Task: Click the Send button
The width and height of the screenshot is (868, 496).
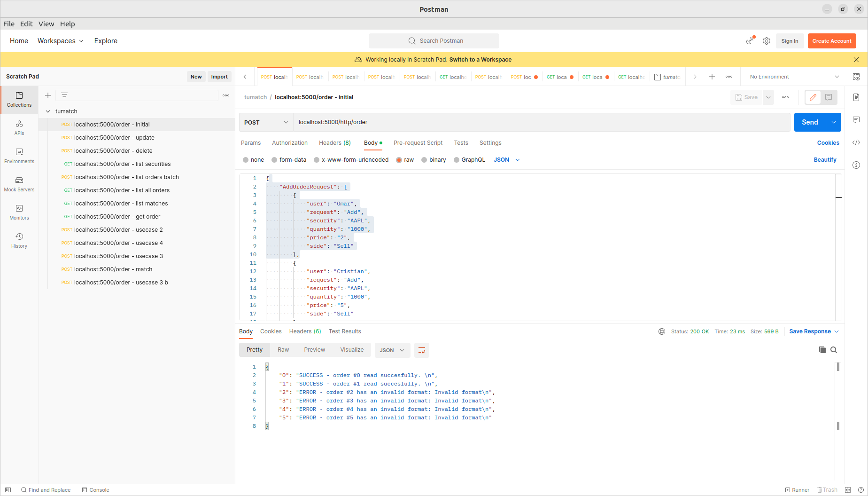Action: [810, 122]
